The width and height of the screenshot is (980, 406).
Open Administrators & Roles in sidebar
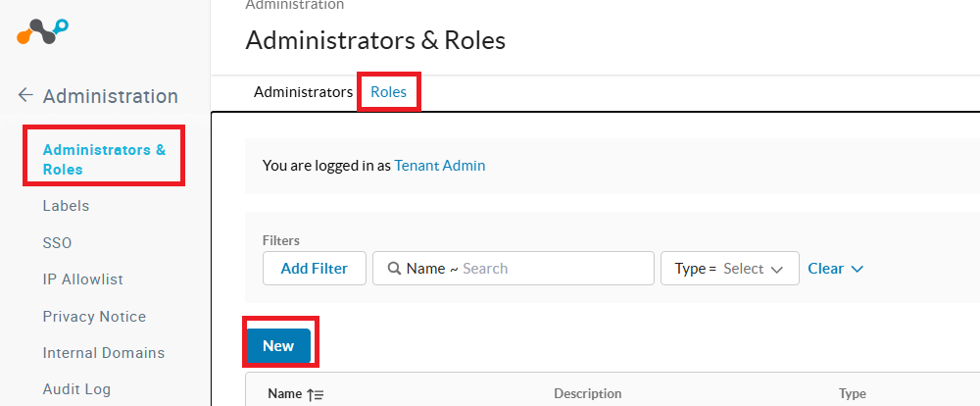pyautogui.click(x=104, y=159)
